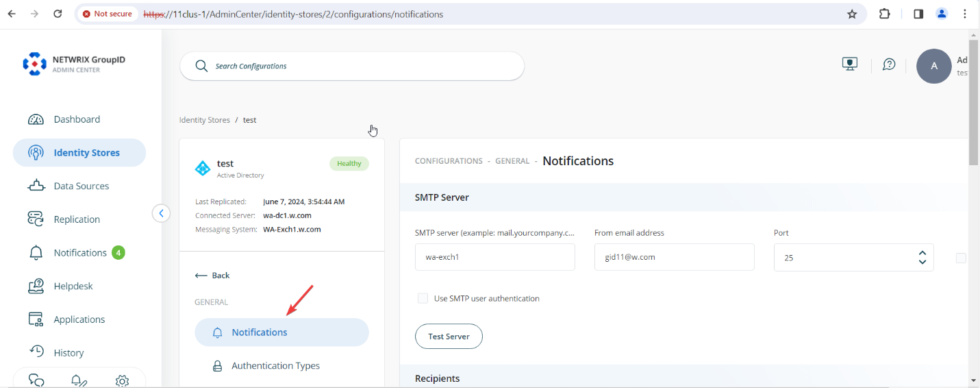The image size is (980, 388).
Task: Click the Active Directory diamond icon
Action: coord(203,169)
